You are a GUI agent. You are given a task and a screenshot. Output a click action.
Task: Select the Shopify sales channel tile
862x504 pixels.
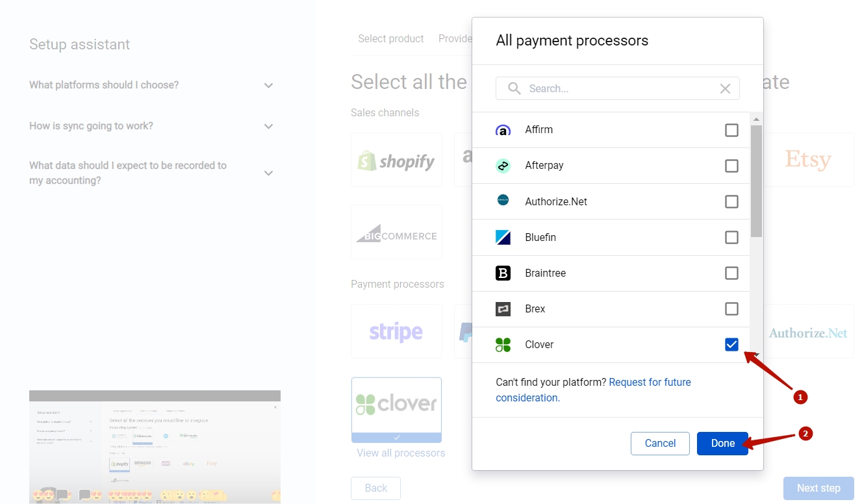(396, 160)
